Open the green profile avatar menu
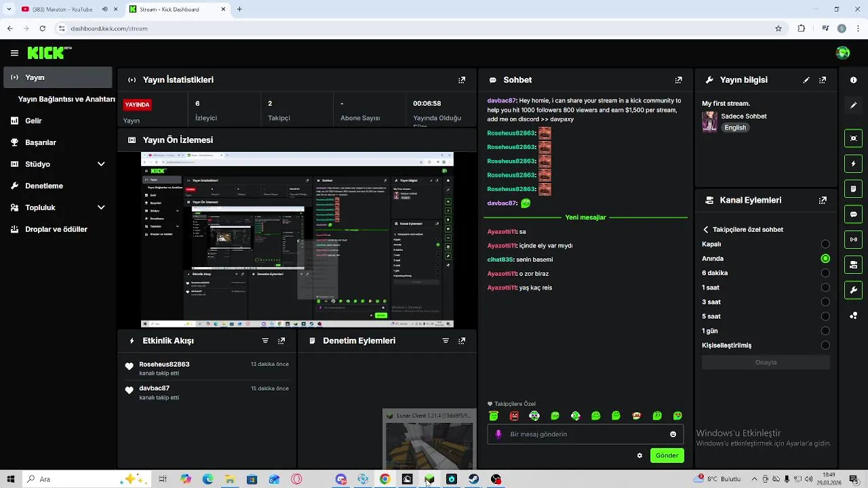The height and width of the screenshot is (488, 868). [x=843, y=53]
